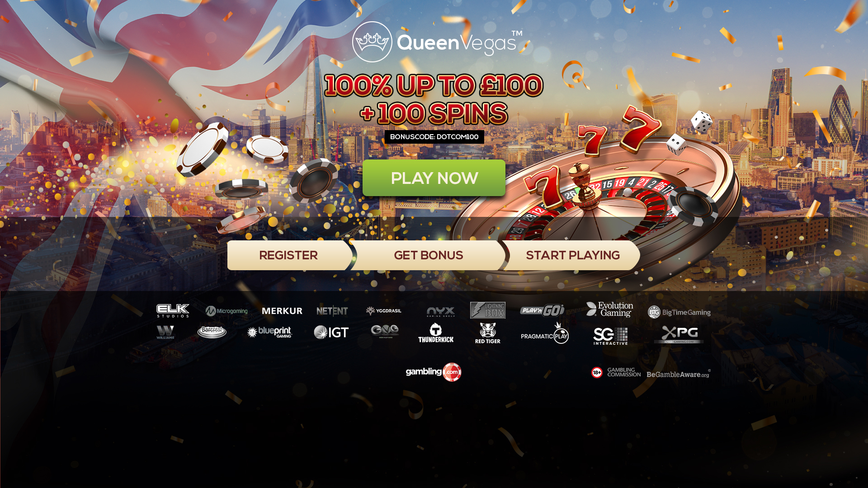
Task: Select the REGISTER step
Action: [x=288, y=255]
